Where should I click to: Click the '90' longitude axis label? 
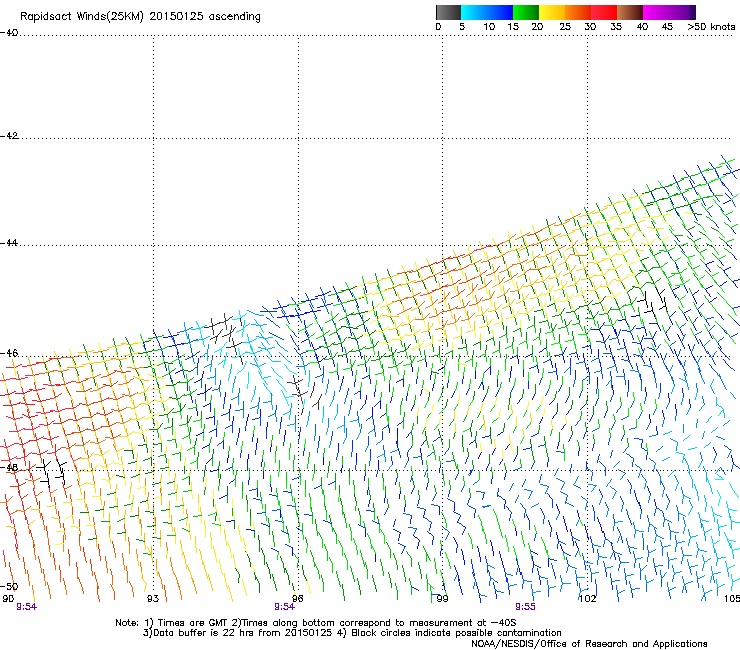[8, 599]
